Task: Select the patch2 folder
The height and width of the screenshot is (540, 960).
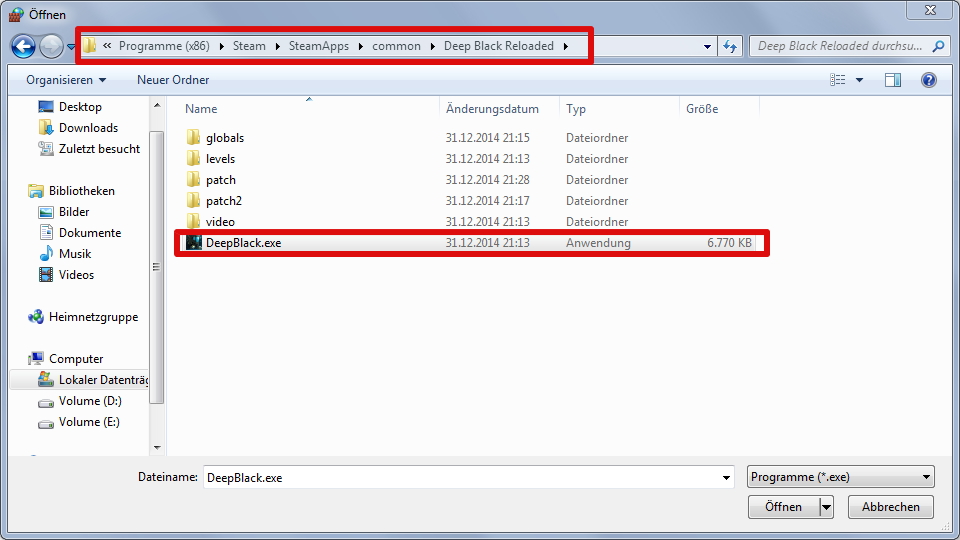Action: tap(224, 201)
